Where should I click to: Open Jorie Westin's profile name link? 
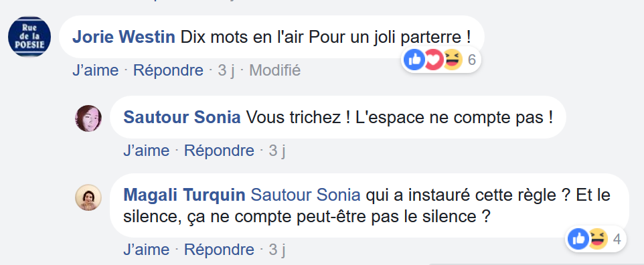click(x=124, y=37)
